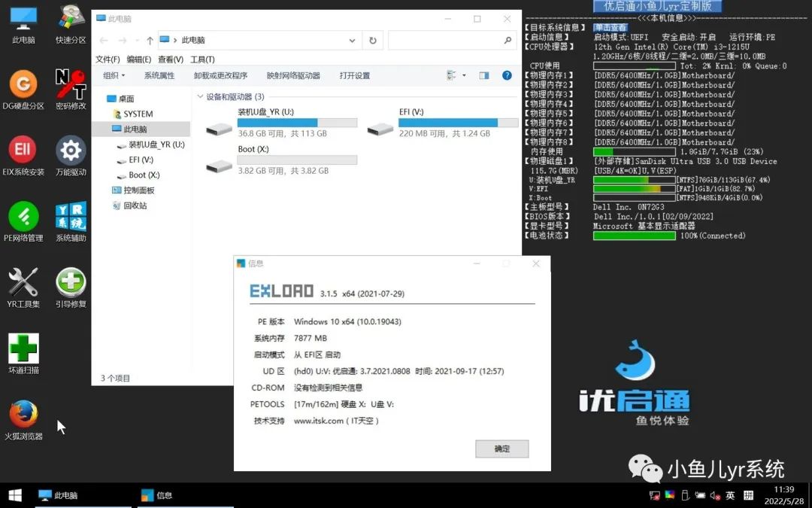Select 桌面 in the navigation tree
The width and height of the screenshot is (812, 508).
point(120,99)
